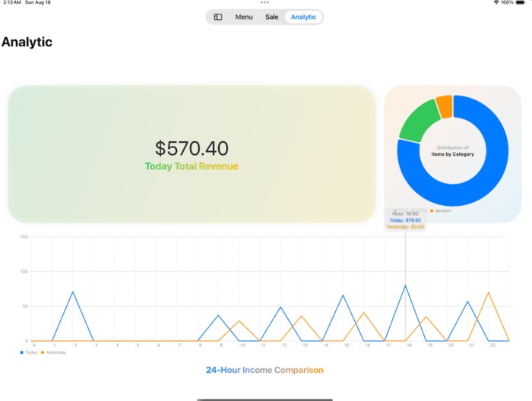Click the blue peak at hour 15

coord(343,295)
